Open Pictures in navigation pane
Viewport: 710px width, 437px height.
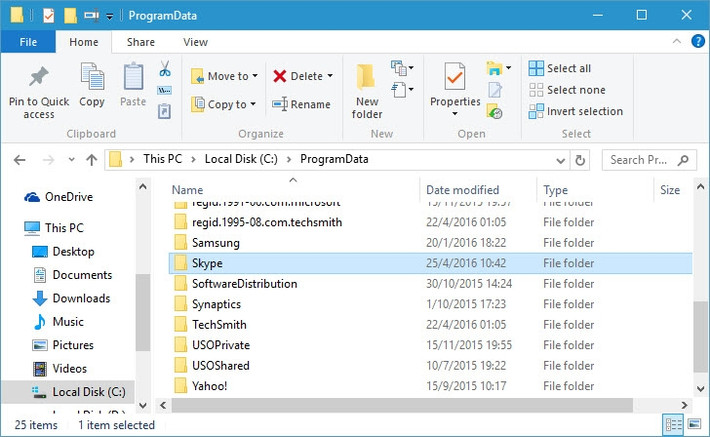[x=62, y=345]
